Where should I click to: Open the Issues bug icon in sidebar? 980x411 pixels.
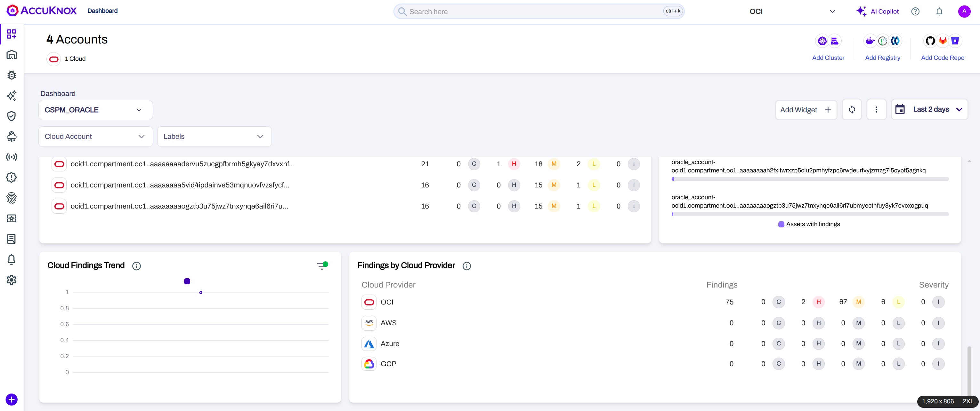tap(12, 75)
